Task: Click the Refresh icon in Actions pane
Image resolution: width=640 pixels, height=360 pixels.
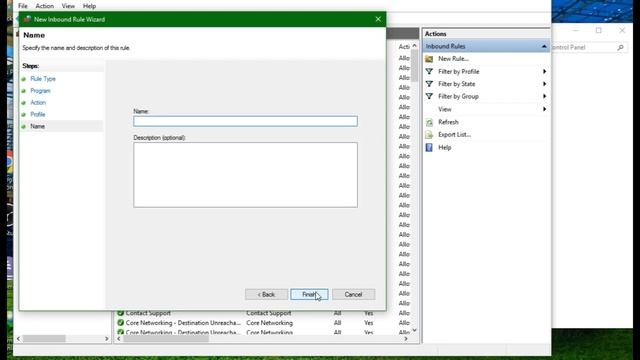Action: click(x=429, y=122)
